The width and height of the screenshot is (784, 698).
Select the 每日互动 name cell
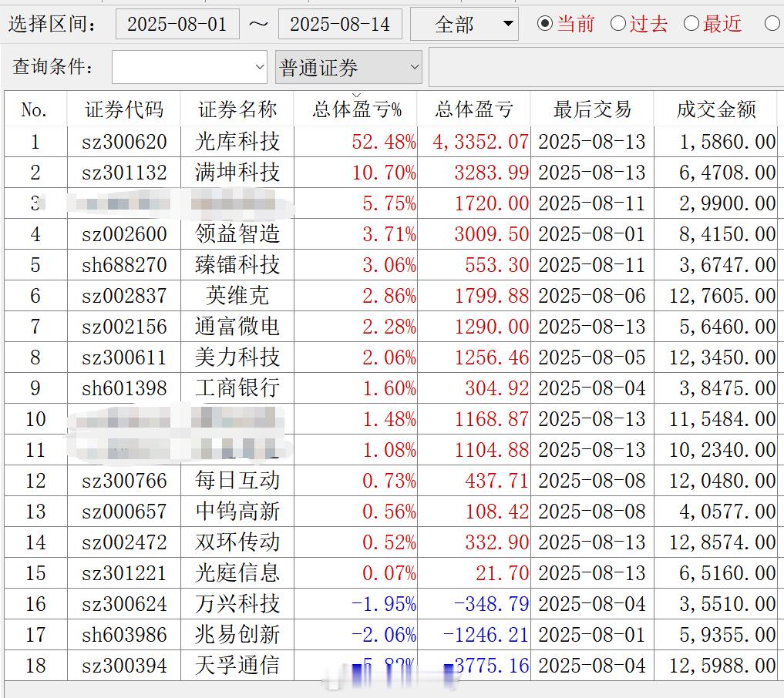[237, 481]
